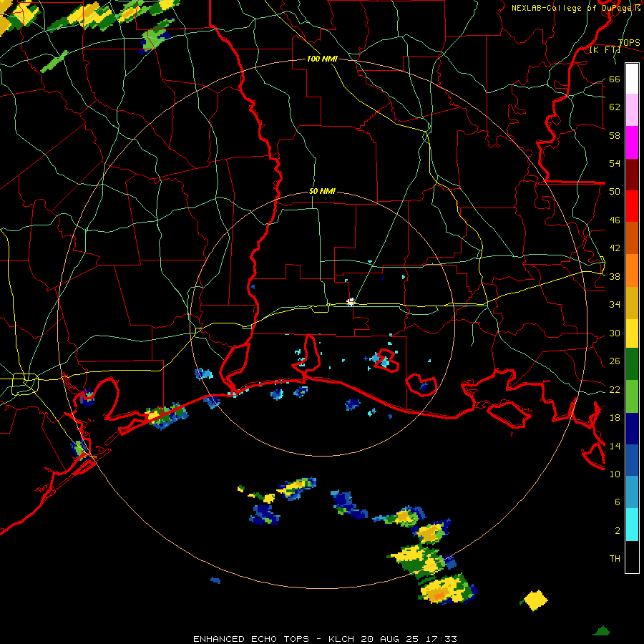644x644 pixels.
Task: Click the white swatch in the tops legend
Action: click(632, 79)
